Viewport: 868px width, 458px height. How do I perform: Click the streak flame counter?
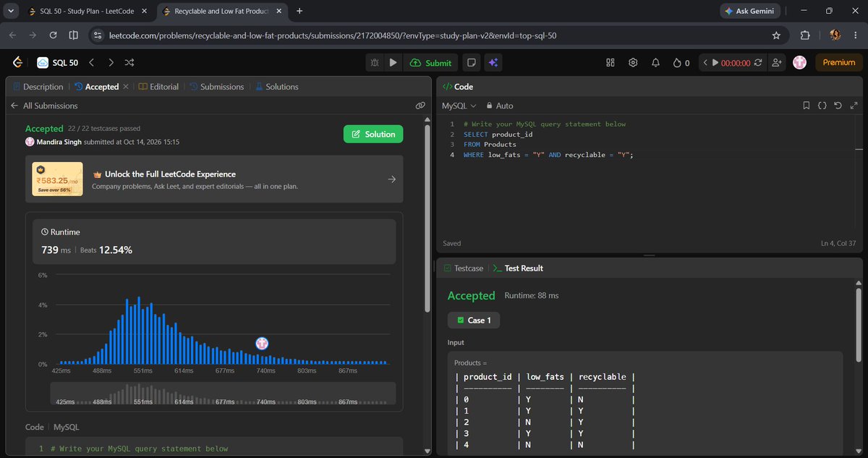coord(681,63)
